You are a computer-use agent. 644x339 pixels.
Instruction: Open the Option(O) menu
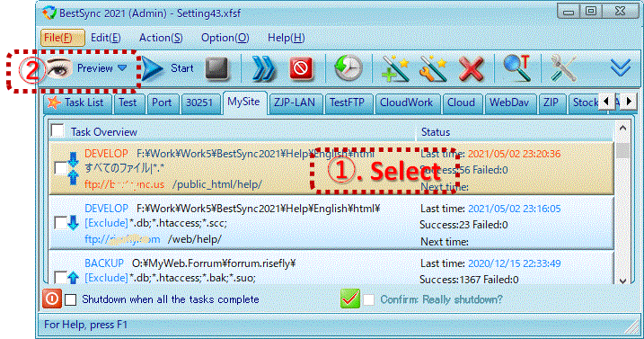click(x=225, y=38)
